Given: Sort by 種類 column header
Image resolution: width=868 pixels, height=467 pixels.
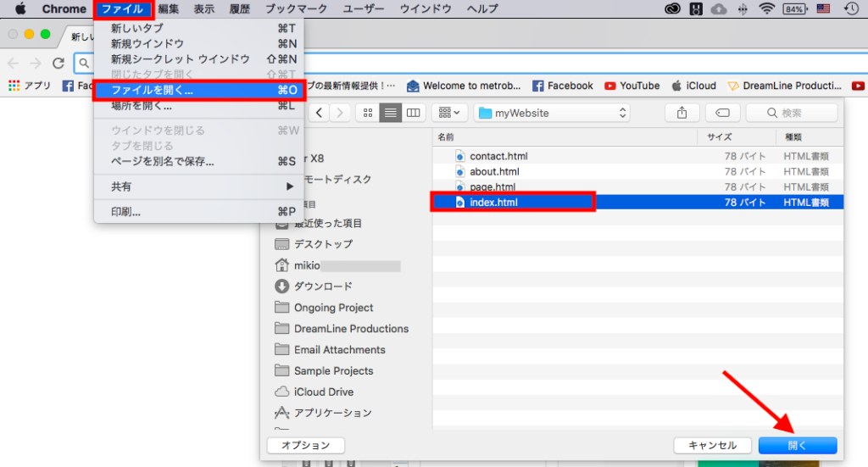Looking at the screenshot, I should pos(810,137).
